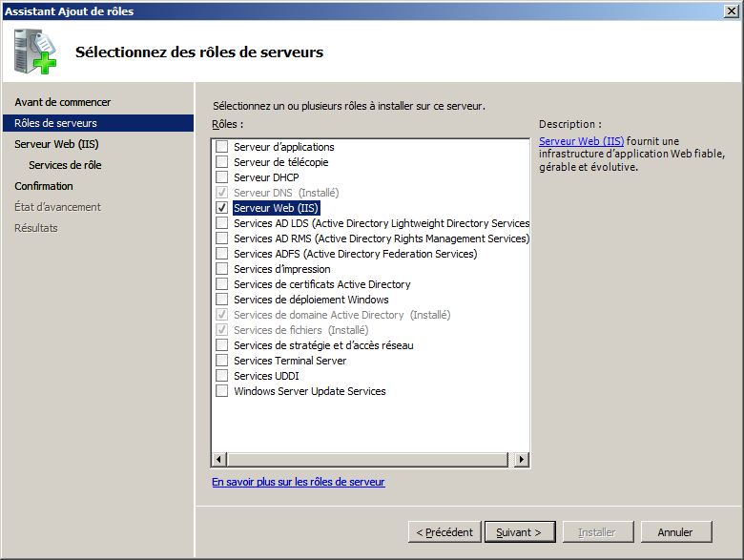Check the Serveur d'applications checkbox

click(221, 147)
